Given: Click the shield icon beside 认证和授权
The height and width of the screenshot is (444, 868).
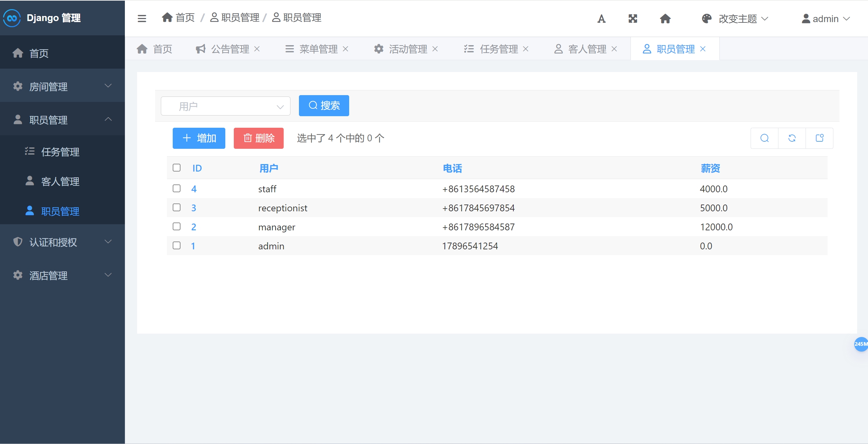Looking at the screenshot, I should 18,242.
